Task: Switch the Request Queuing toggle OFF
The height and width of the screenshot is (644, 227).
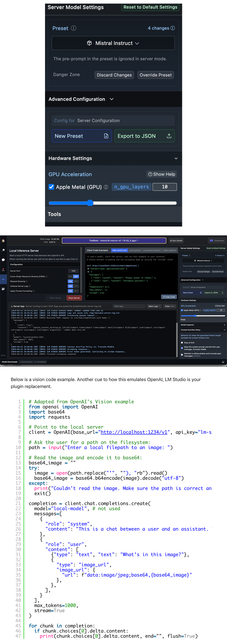Action: click(76, 281)
